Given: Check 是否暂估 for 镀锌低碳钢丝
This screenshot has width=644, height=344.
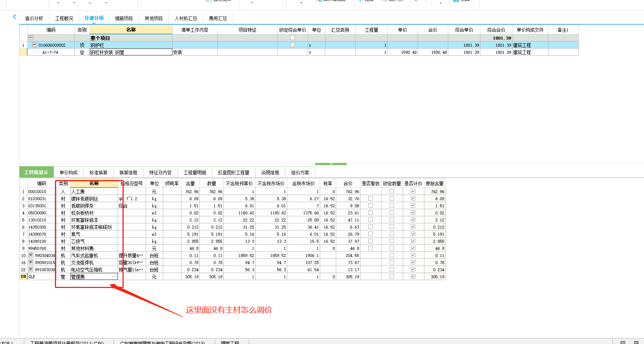Looking at the screenshot, I should (371, 198).
